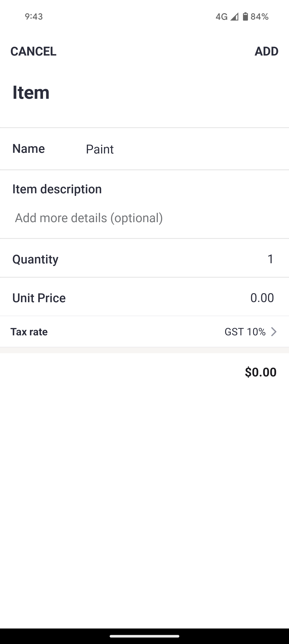
Task: Tap the Tax rate label
Action: tap(29, 332)
